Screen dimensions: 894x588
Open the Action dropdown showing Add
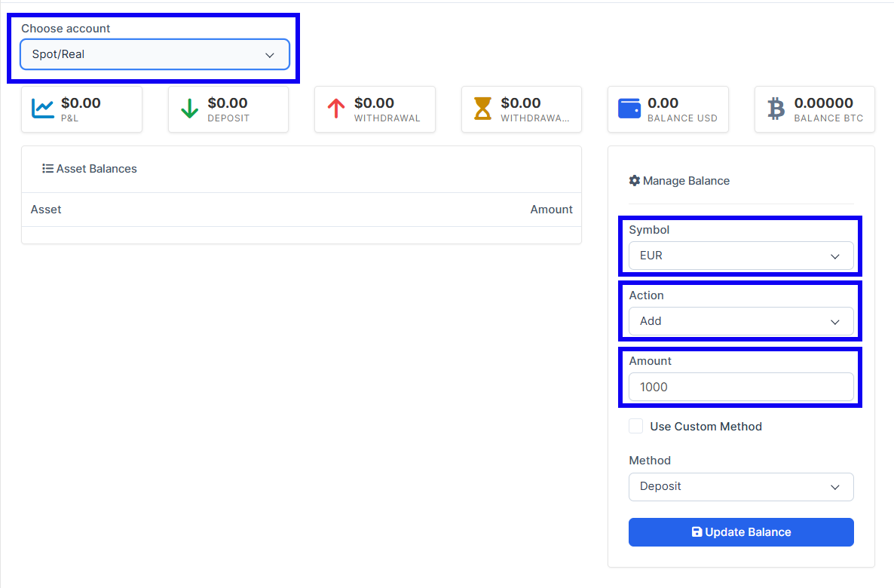[x=741, y=321]
